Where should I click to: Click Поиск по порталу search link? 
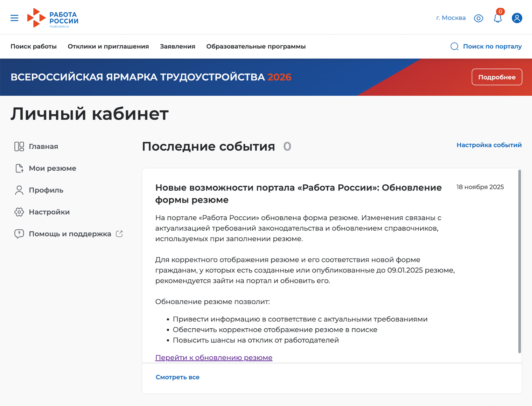coord(492,47)
